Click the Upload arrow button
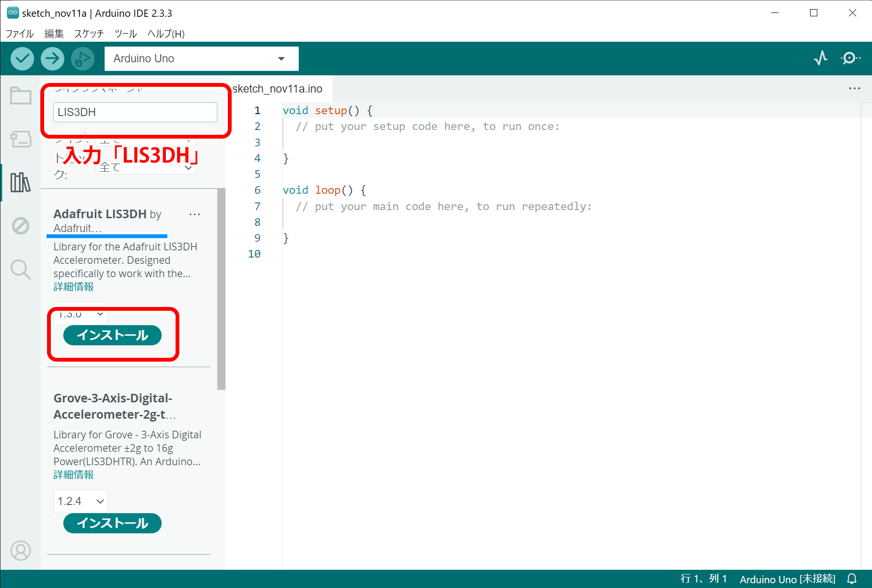This screenshot has height=588, width=872. pyautogui.click(x=52, y=59)
